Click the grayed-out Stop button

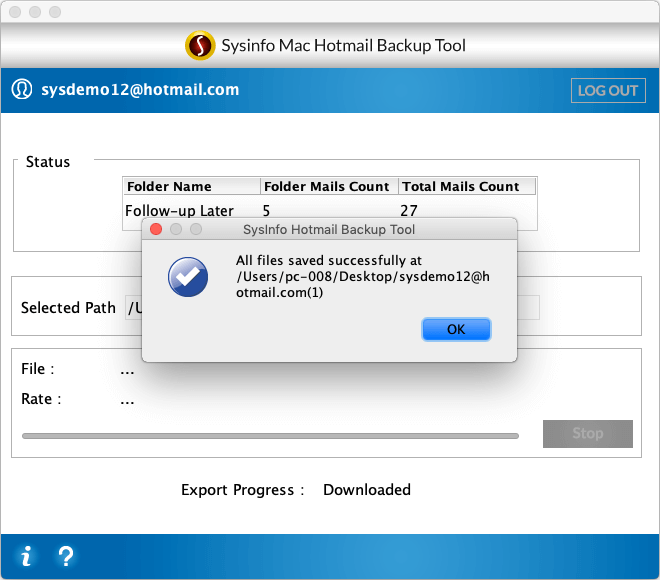coord(588,434)
